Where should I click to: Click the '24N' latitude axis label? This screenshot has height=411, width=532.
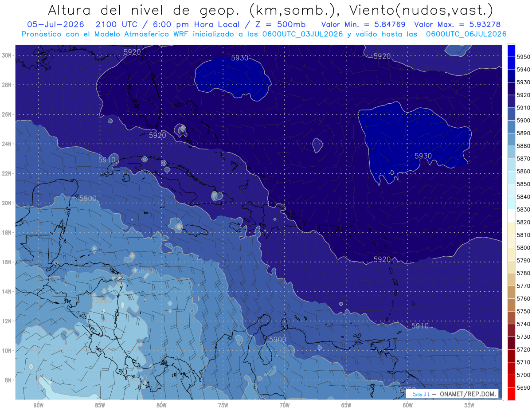6,144
